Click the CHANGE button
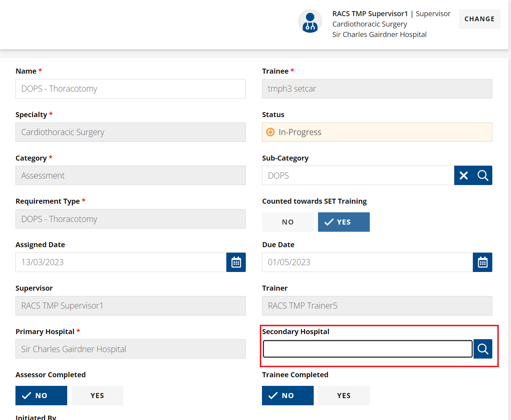 coord(479,19)
